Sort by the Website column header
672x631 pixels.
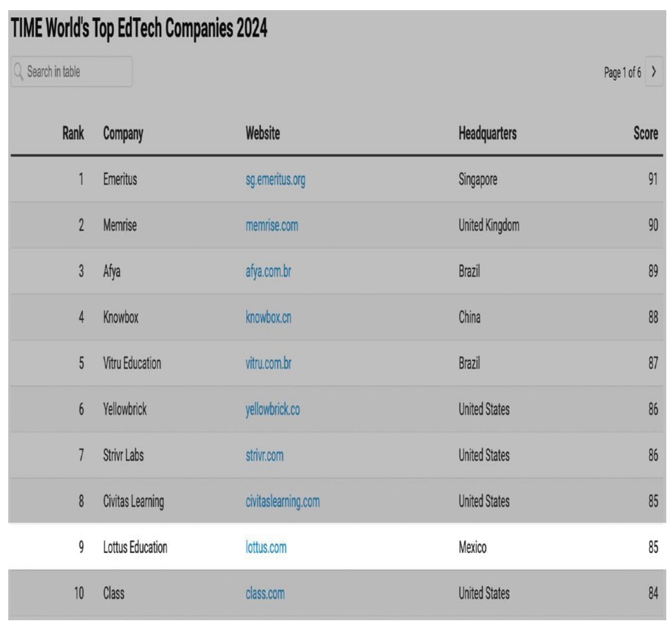point(262,134)
